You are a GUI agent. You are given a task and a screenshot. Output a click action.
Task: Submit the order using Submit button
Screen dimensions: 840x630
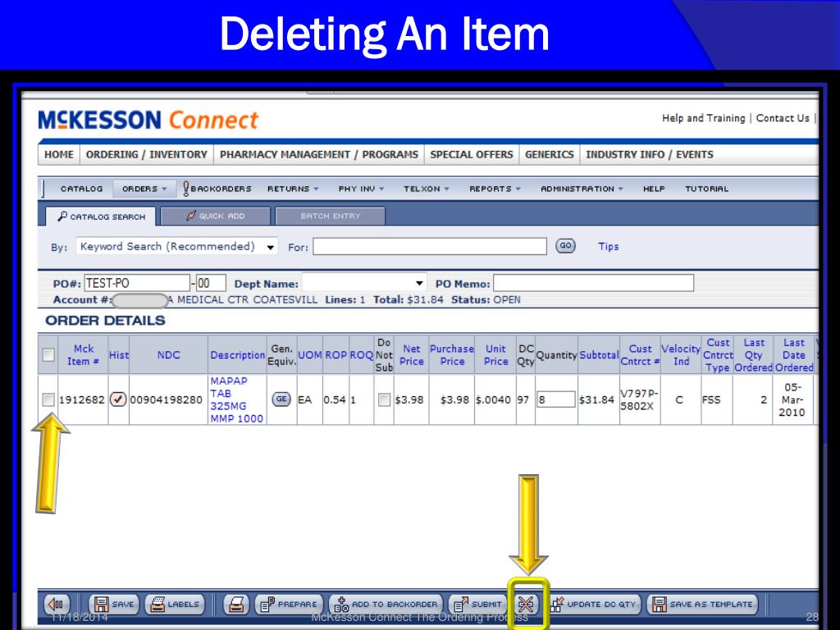pyautogui.click(x=478, y=605)
